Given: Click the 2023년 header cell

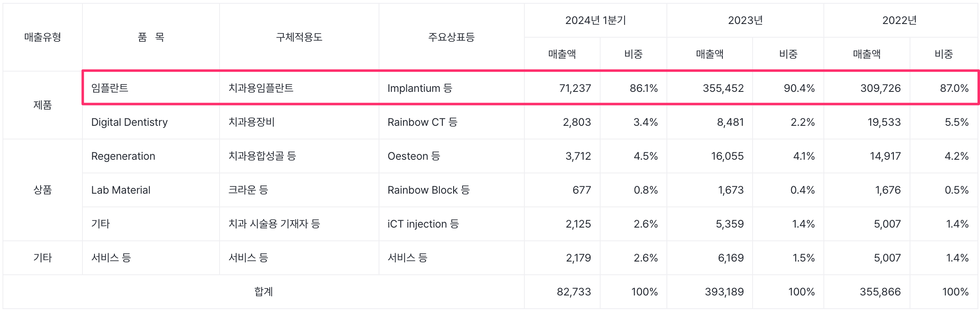Looking at the screenshot, I should [745, 20].
